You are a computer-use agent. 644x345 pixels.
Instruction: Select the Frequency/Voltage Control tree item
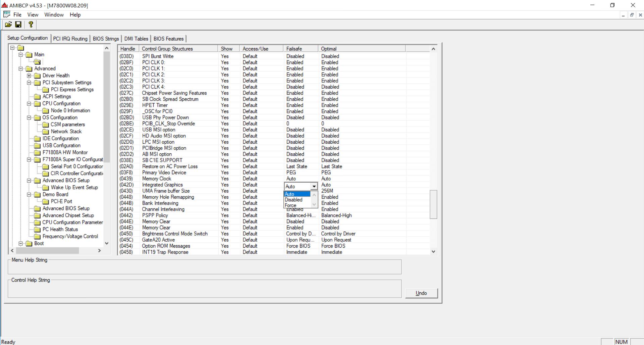[70, 237]
